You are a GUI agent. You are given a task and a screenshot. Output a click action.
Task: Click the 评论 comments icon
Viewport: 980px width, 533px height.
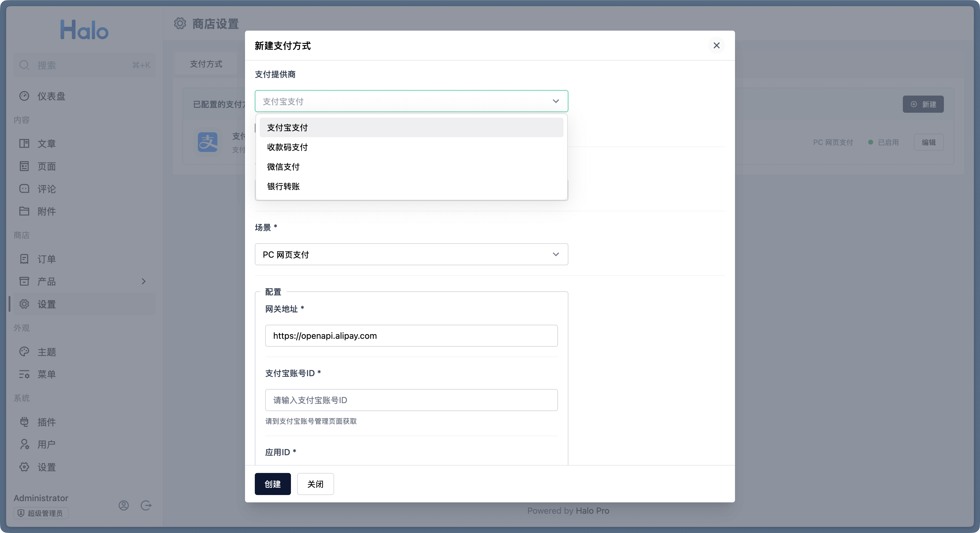[24, 189]
